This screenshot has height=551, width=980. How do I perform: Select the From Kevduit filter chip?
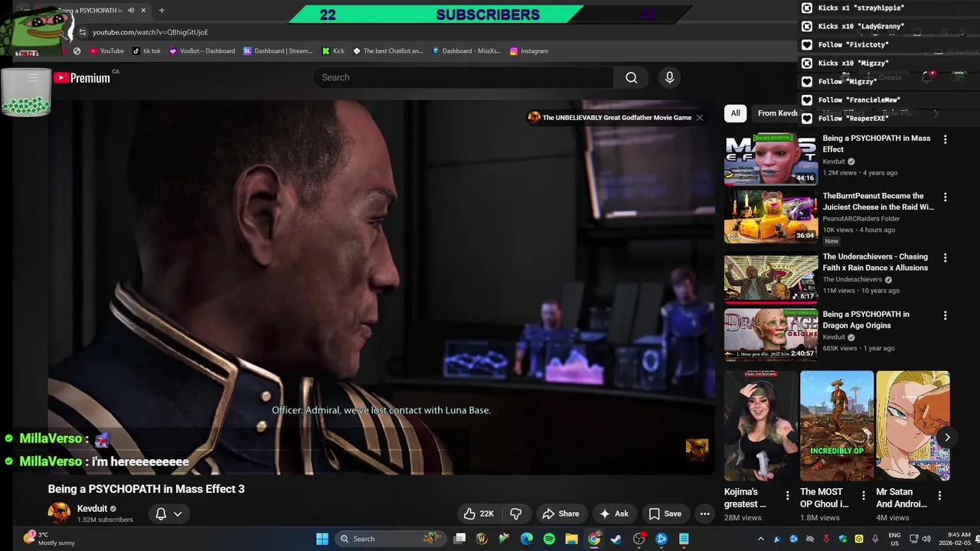778,113
